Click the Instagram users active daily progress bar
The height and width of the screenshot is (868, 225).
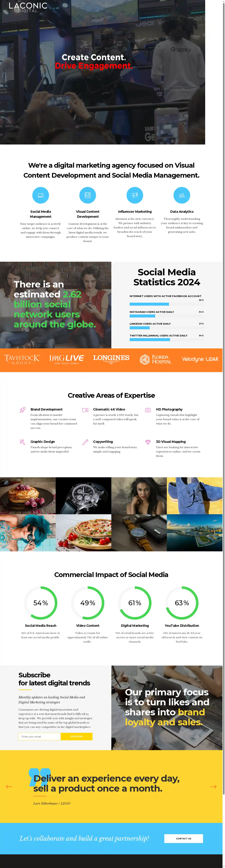pos(167,316)
